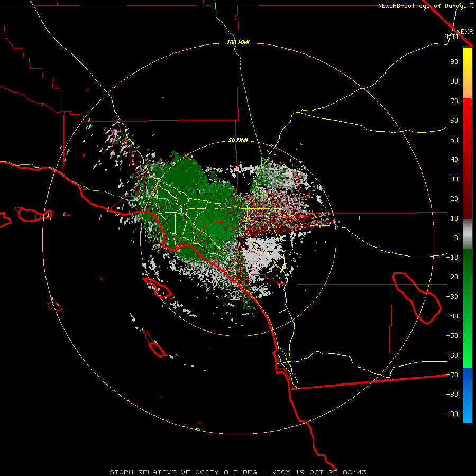Click the -50 value on the velocity scale
The width and height of the screenshot is (476, 476).
[452, 336]
